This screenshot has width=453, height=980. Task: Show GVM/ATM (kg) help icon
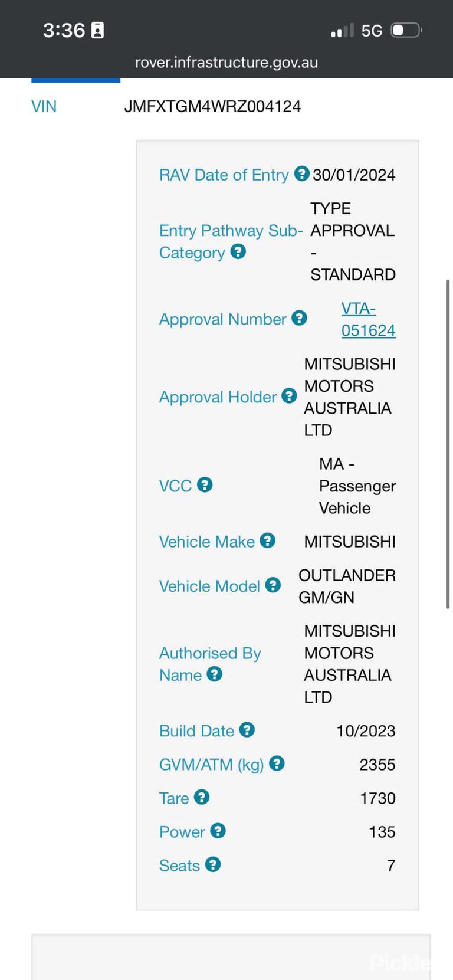pyautogui.click(x=277, y=763)
